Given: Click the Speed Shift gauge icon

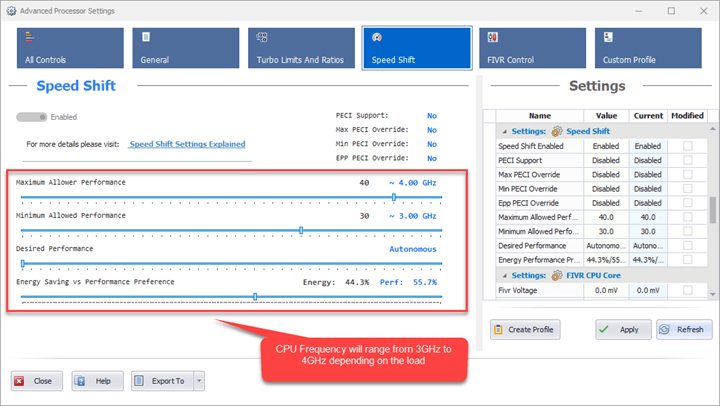Looking at the screenshot, I should [377, 37].
